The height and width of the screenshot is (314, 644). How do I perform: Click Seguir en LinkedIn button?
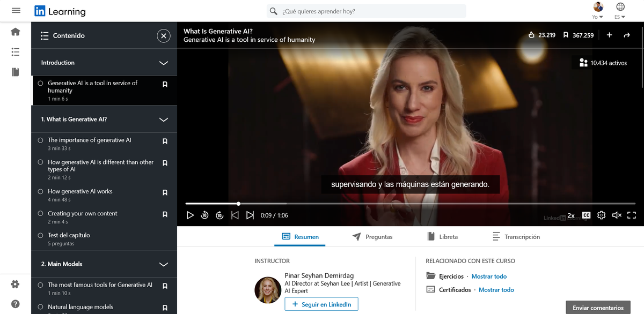(321, 304)
